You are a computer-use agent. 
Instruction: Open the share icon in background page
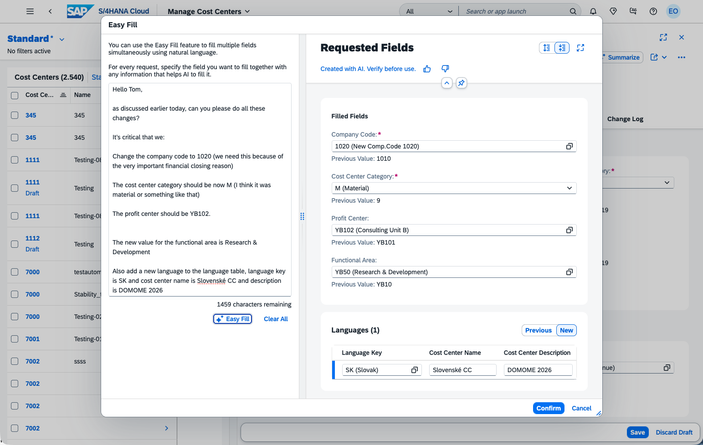[654, 57]
